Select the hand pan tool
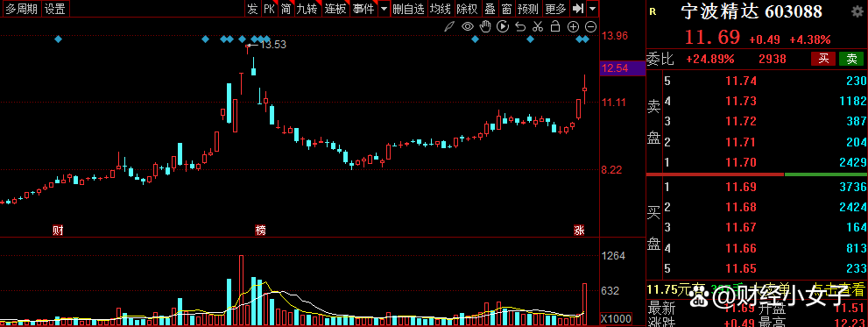Image resolution: width=868 pixels, height=327 pixels. click(x=485, y=26)
